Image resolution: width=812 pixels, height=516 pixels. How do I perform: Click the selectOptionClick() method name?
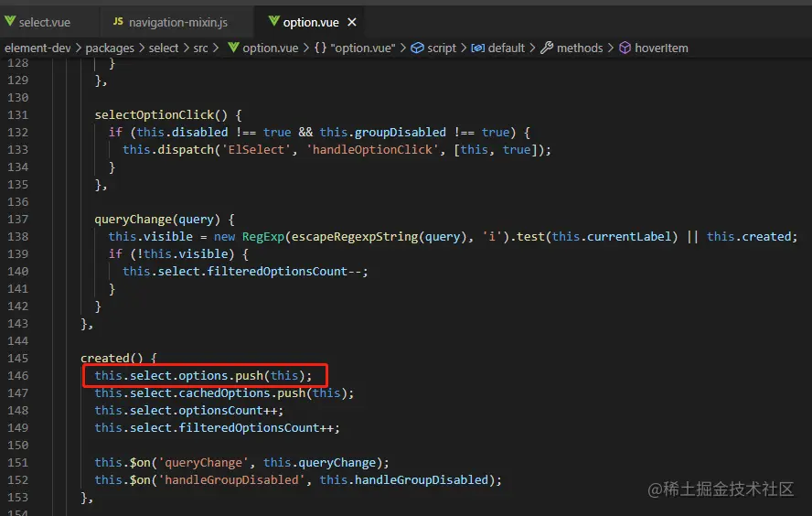click(161, 115)
